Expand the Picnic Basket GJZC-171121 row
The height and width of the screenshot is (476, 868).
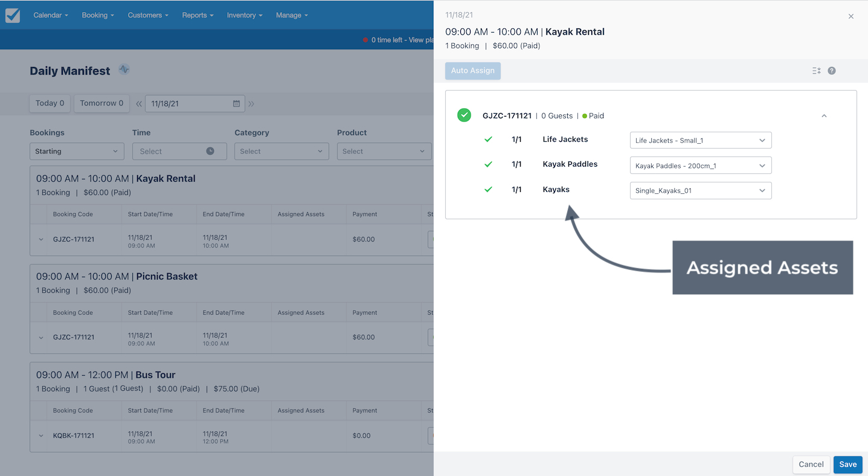click(x=41, y=338)
